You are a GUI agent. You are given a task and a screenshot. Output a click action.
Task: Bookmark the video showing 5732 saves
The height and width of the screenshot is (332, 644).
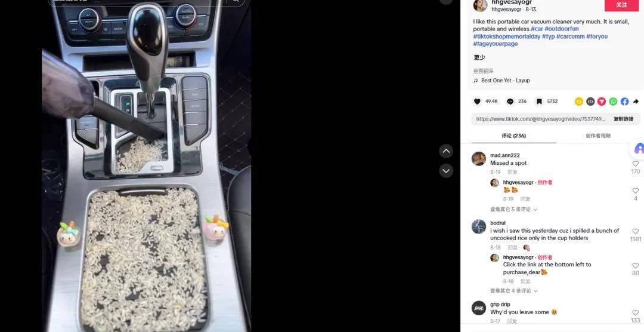pyautogui.click(x=539, y=101)
